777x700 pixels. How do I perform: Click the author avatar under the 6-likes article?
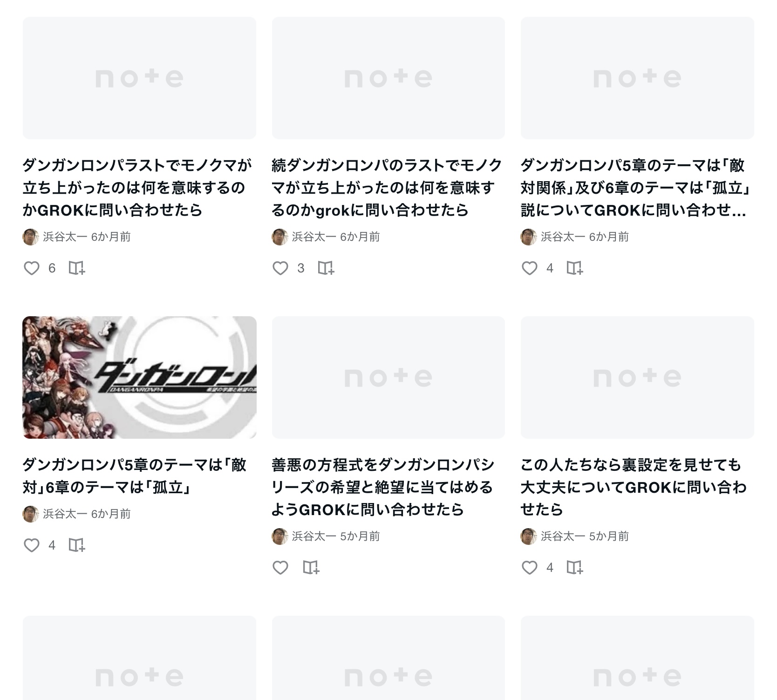pos(31,237)
